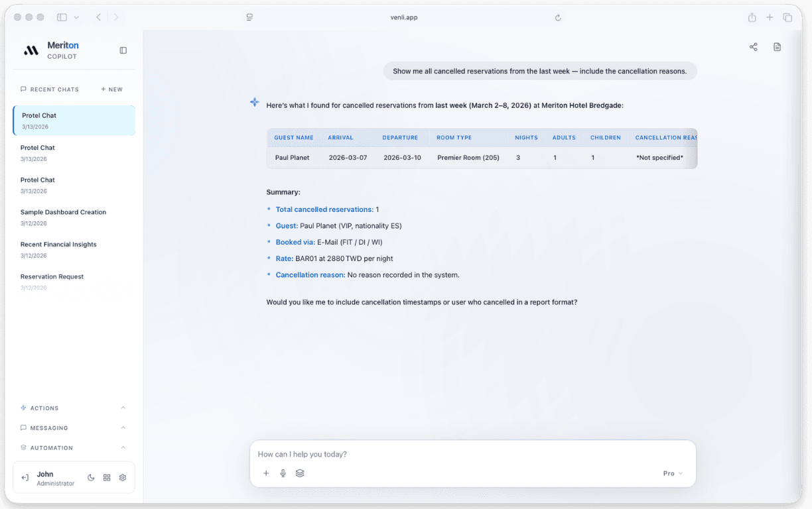Screen dimensions: 812x509
Task: Click the share icon at top right
Action: coord(754,47)
